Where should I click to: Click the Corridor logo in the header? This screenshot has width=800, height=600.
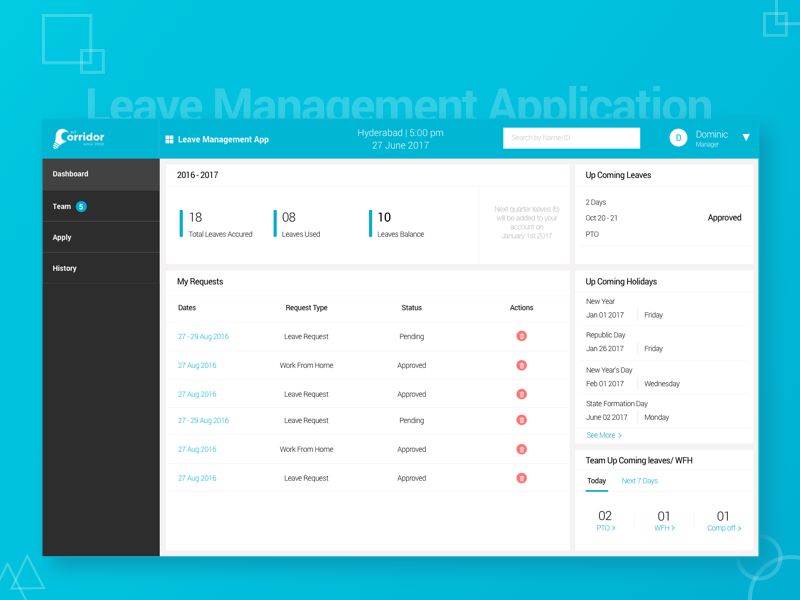[79, 138]
